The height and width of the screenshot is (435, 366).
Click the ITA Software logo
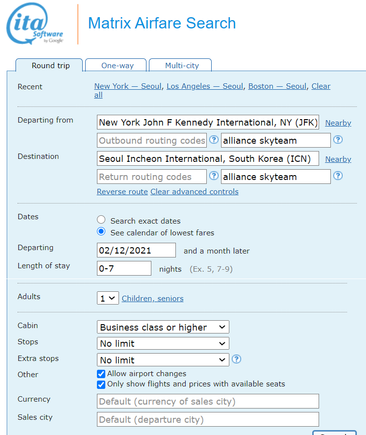point(35,24)
